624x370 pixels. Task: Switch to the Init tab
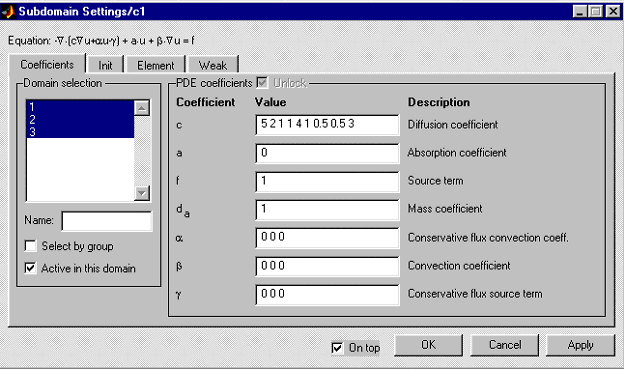coord(105,65)
